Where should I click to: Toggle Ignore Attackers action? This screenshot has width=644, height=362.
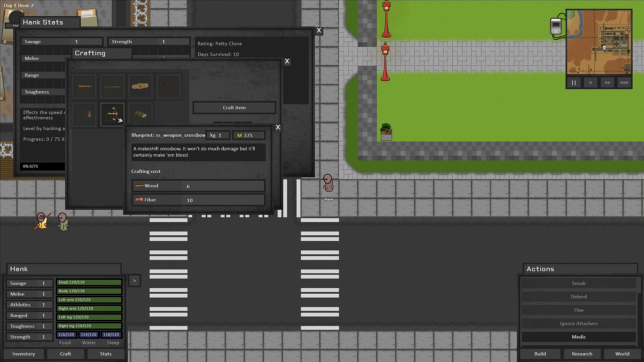tap(579, 323)
